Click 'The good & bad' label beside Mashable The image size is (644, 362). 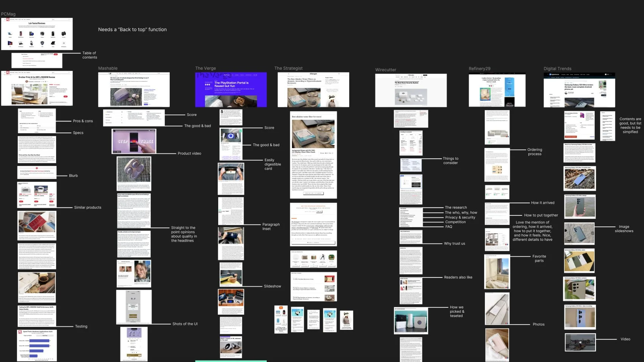point(198,126)
